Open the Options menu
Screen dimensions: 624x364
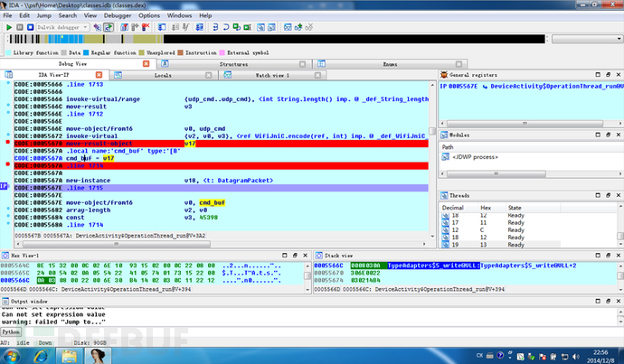tap(149, 15)
